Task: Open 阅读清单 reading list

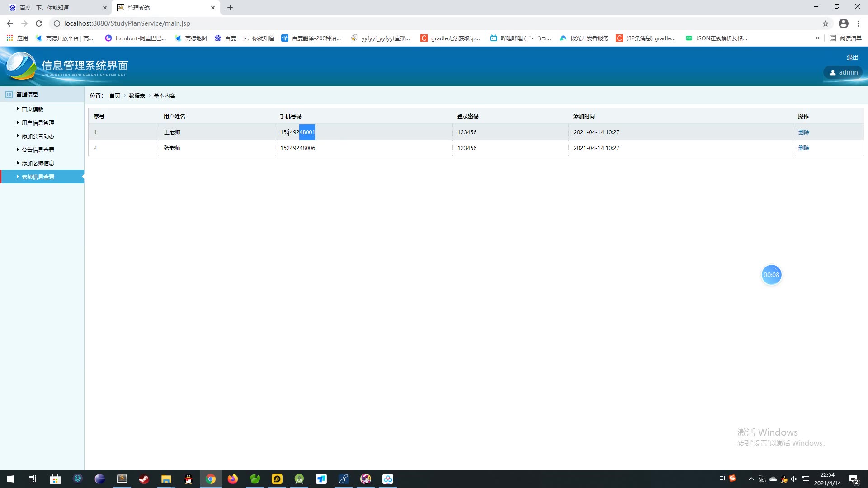Action: [x=846, y=38]
